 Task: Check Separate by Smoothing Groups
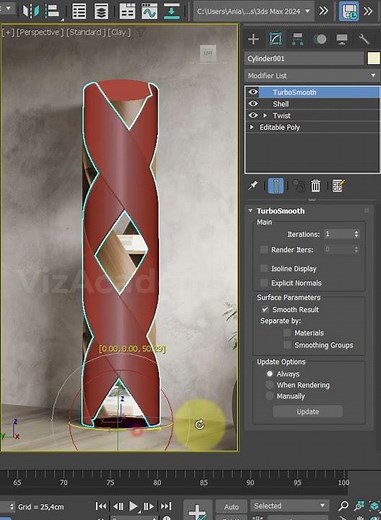(x=287, y=345)
